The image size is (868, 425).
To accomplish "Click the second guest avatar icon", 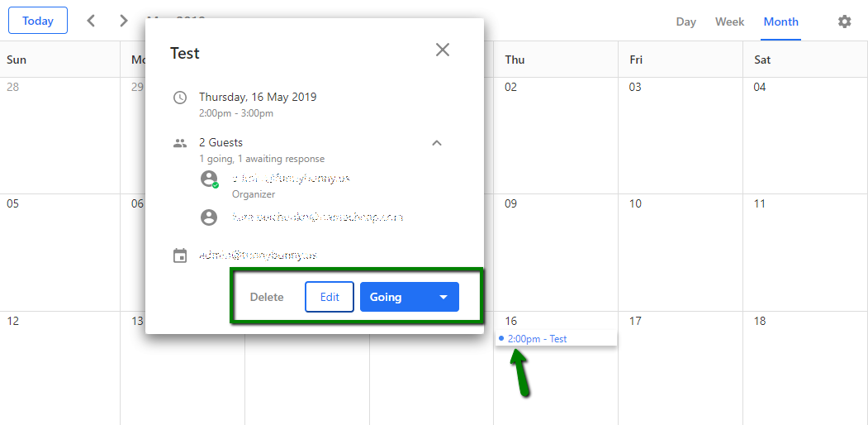I will pos(209,217).
